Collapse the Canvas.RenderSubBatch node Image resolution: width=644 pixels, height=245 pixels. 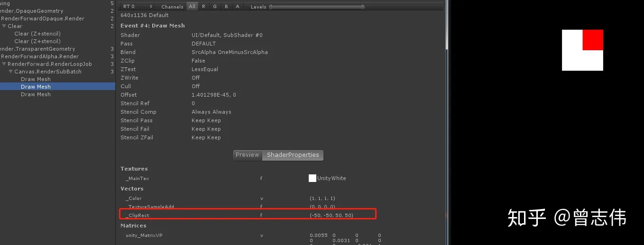pos(10,72)
